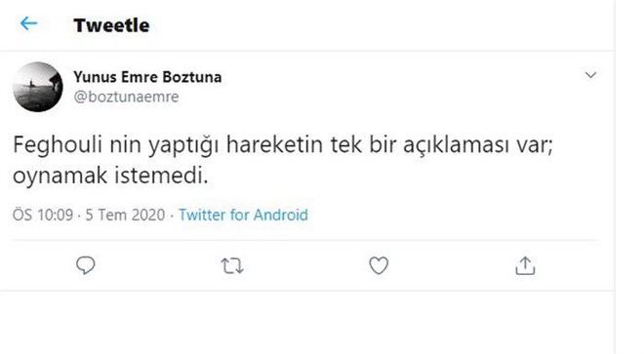Select the date 5 Tem 2020
Screen dimensions: 644x354
(x=125, y=215)
